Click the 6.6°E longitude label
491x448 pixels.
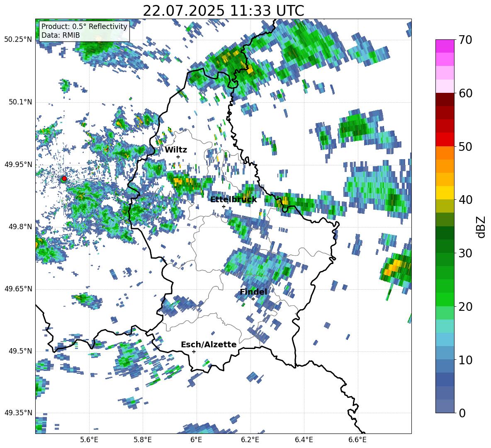[357, 440]
